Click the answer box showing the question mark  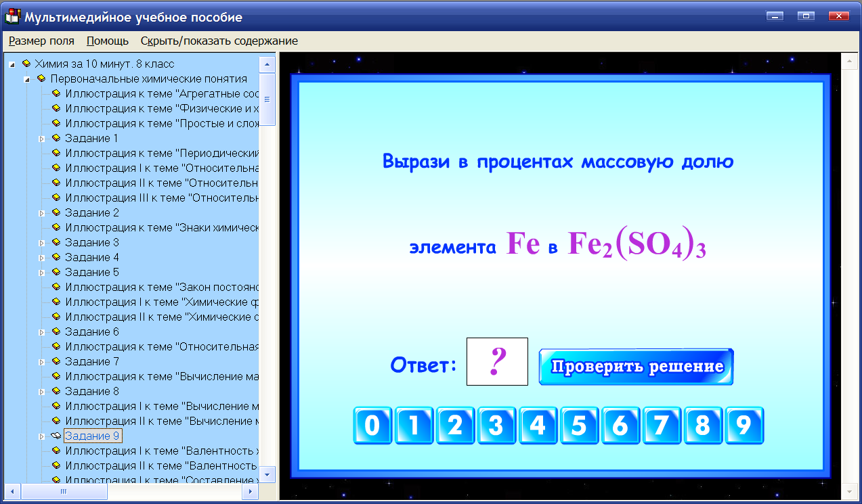(496, 361)
